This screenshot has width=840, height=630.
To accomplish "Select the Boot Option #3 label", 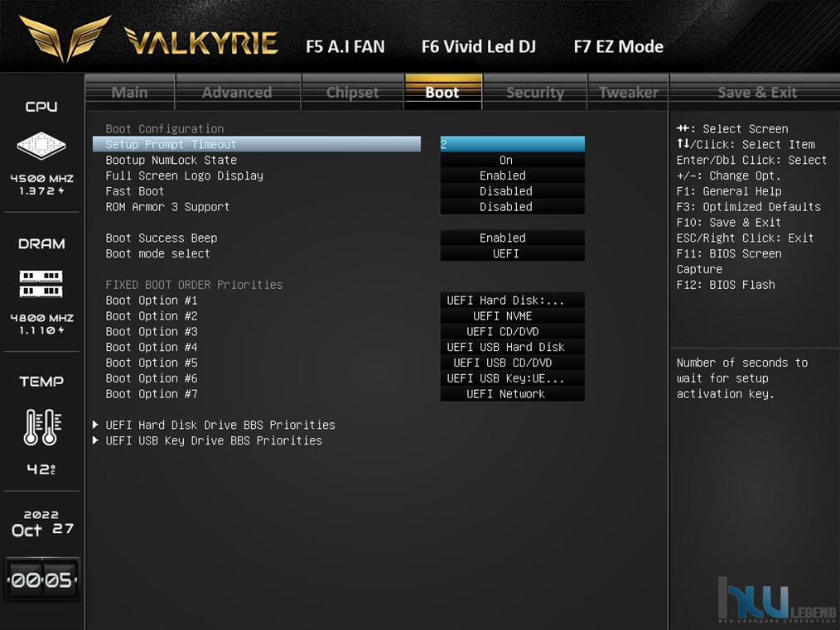I will pyautogui.click(x=152, y=331).
